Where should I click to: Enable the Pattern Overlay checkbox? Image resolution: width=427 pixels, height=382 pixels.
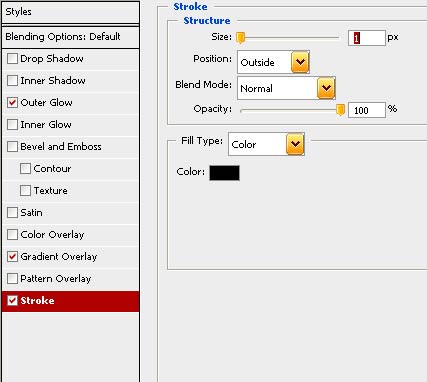tap(12, 279)
